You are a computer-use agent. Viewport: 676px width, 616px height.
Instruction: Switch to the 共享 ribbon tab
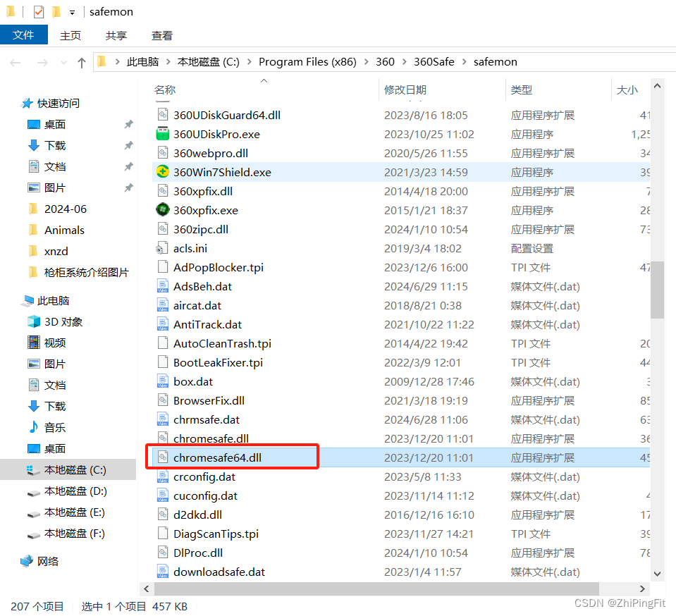tap(116, 35)
